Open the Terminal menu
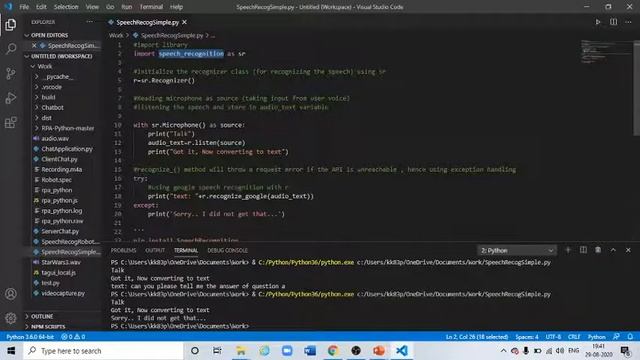Image resolution: width=640 pixels, height=360 pixels. click(151, 7)
